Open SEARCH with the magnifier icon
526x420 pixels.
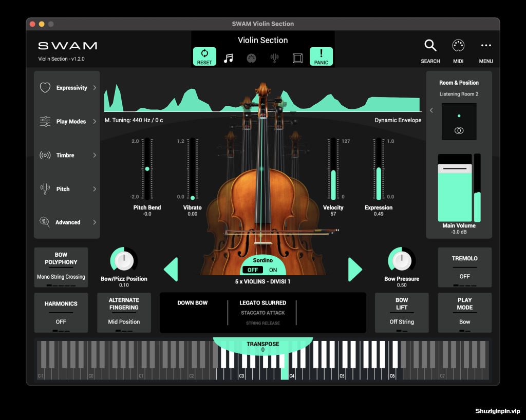click(430, 46)
